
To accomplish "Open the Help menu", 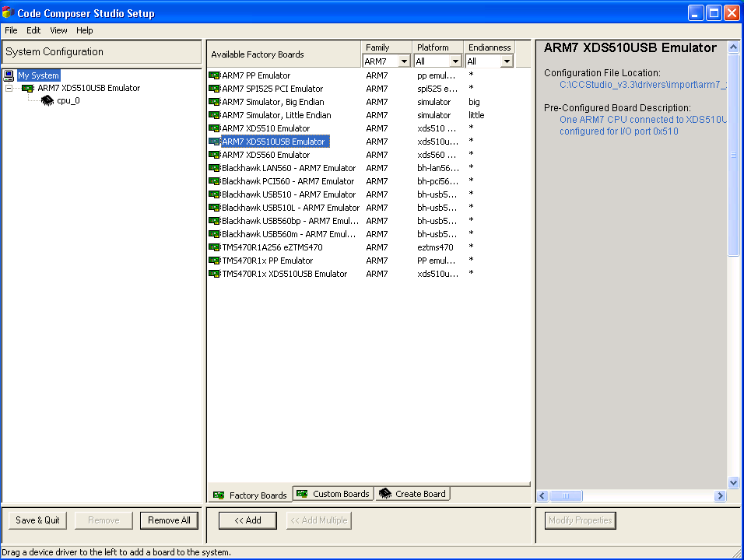I will (x=85, y=30).
